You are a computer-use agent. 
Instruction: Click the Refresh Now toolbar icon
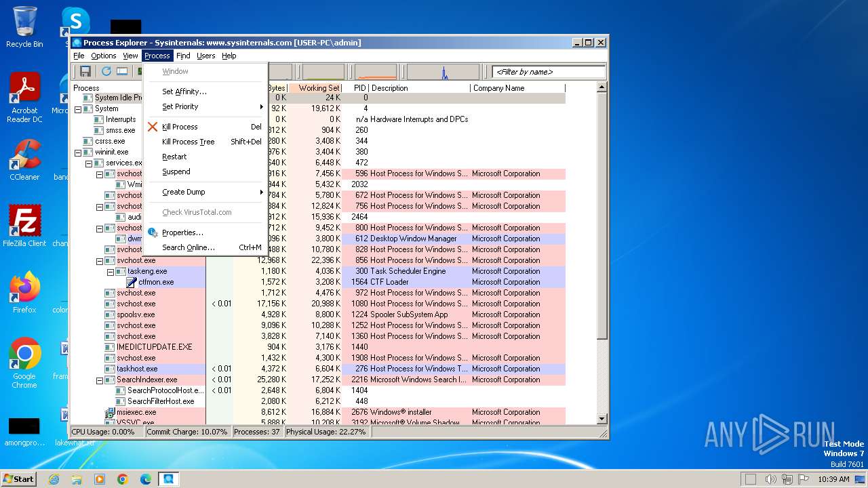point(106,71)
